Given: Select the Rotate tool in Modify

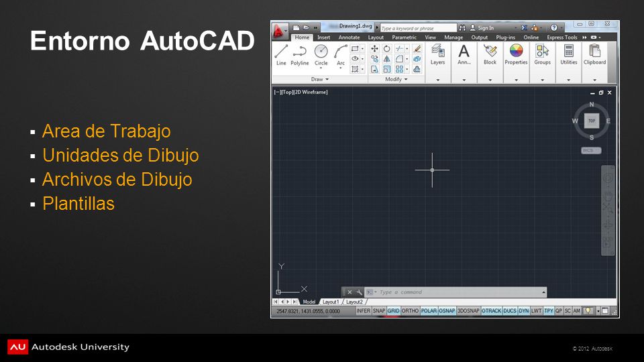Looking at the screenshot, I should pyautogui.click(x=386, y=48).
